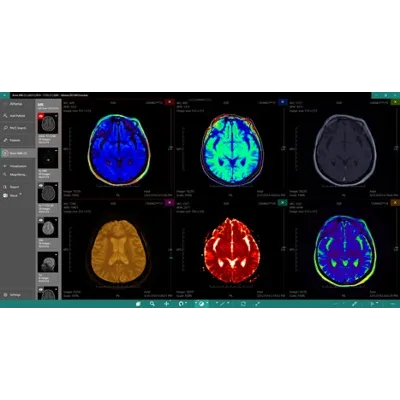
Task: Click the reset refresh icon in bottom toolbar
Action: tap(243, 304)
